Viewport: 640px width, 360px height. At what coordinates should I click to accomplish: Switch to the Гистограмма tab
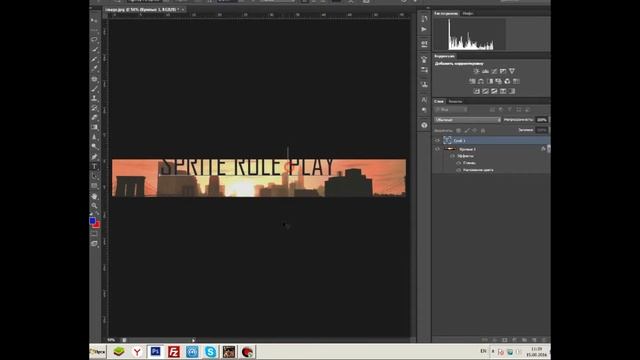446,13
